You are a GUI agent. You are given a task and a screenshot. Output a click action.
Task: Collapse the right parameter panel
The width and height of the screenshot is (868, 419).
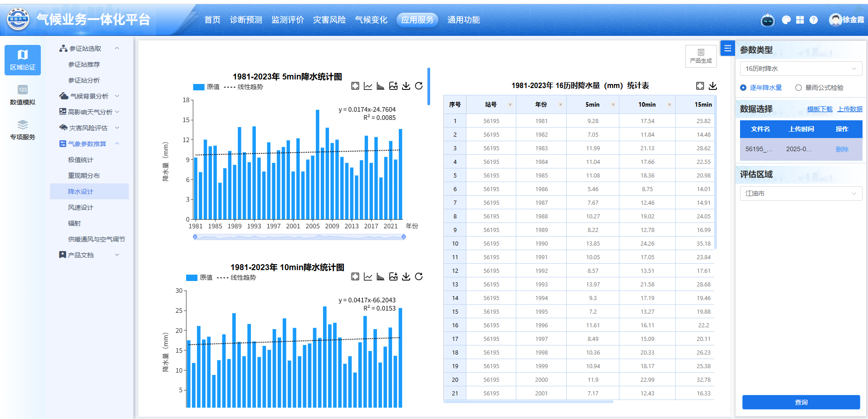pos(727,48)
